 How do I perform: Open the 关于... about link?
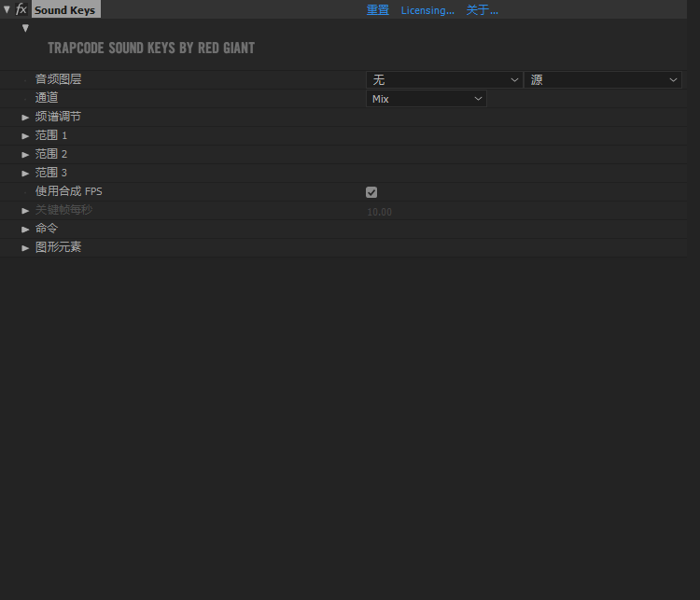(x=483, y=10)
